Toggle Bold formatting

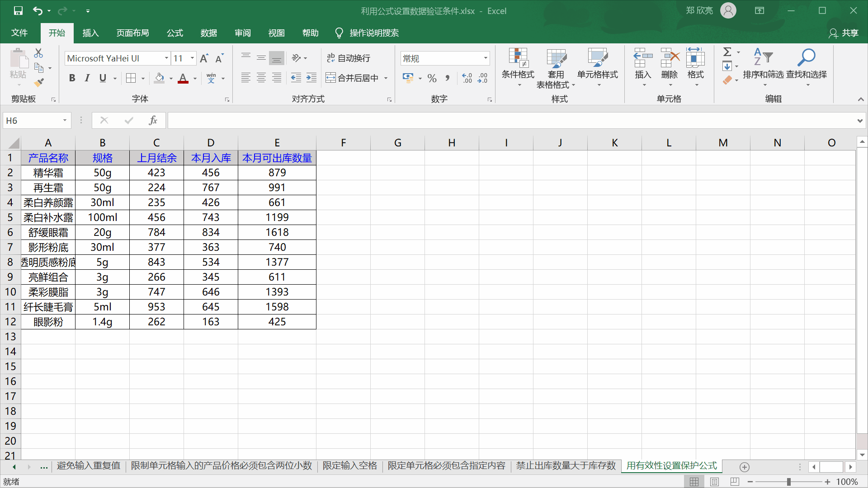click(x=72, y=78)
